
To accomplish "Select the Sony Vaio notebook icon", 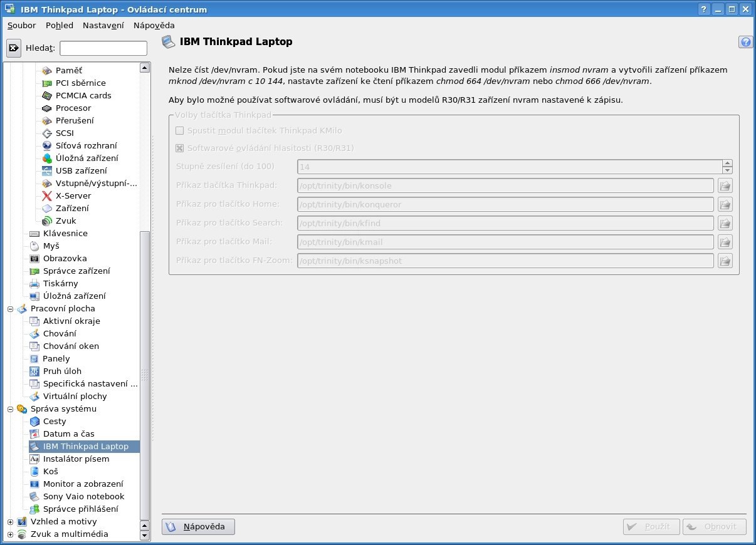I will point(34,497).
